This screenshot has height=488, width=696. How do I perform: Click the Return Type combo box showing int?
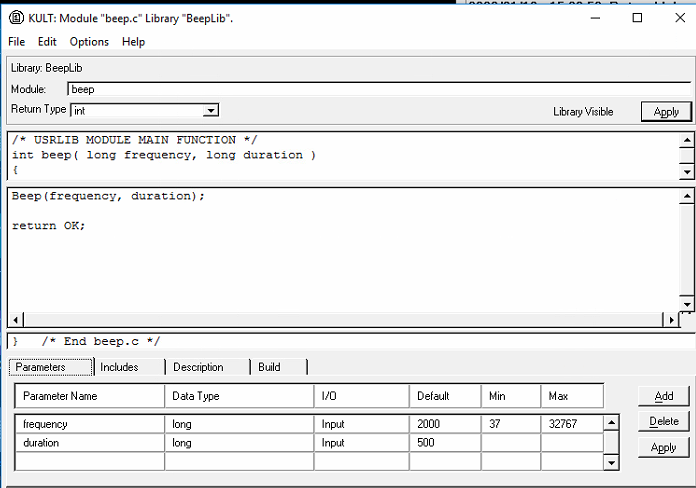click(145, 111)
